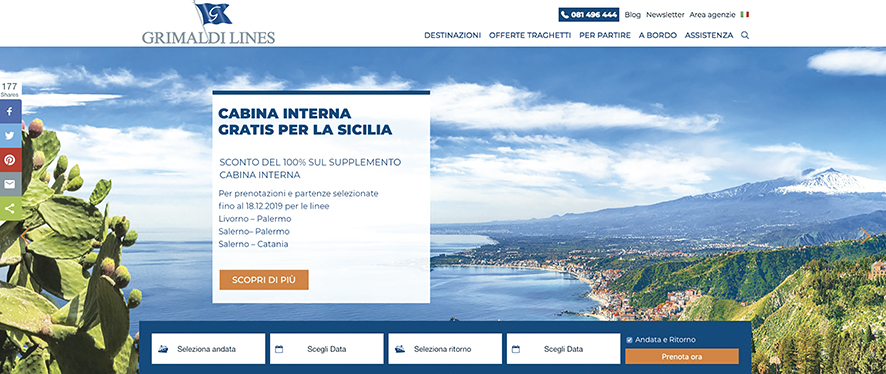The height and width of the screenshot is (374, 886).
Task: Click the Sconto del 100% subtitle text
Action: pyautogui.click(x=310, y=168)
